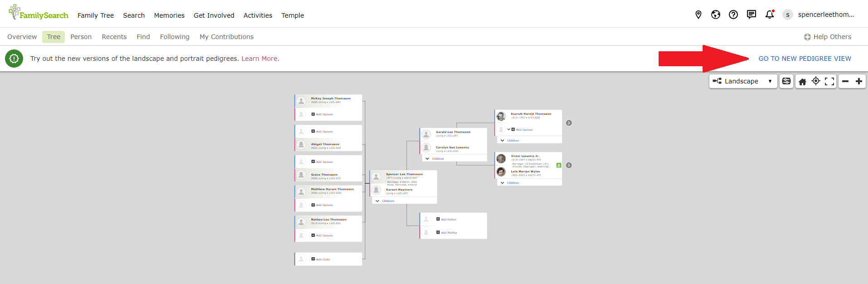Expand ancestors arrow next to Victor Lesamiz Jr.

coord(569,165)
